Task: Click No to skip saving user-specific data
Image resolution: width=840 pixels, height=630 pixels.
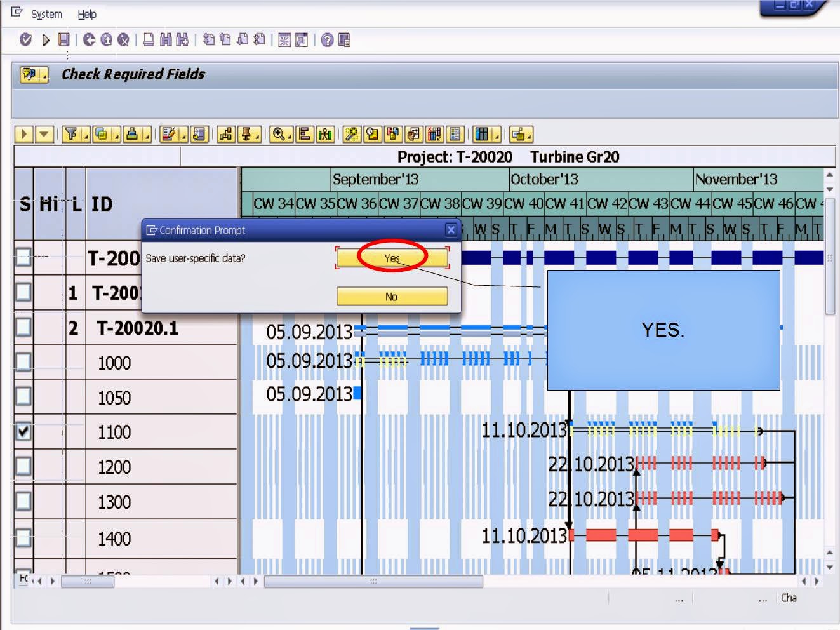Action: 391,297
